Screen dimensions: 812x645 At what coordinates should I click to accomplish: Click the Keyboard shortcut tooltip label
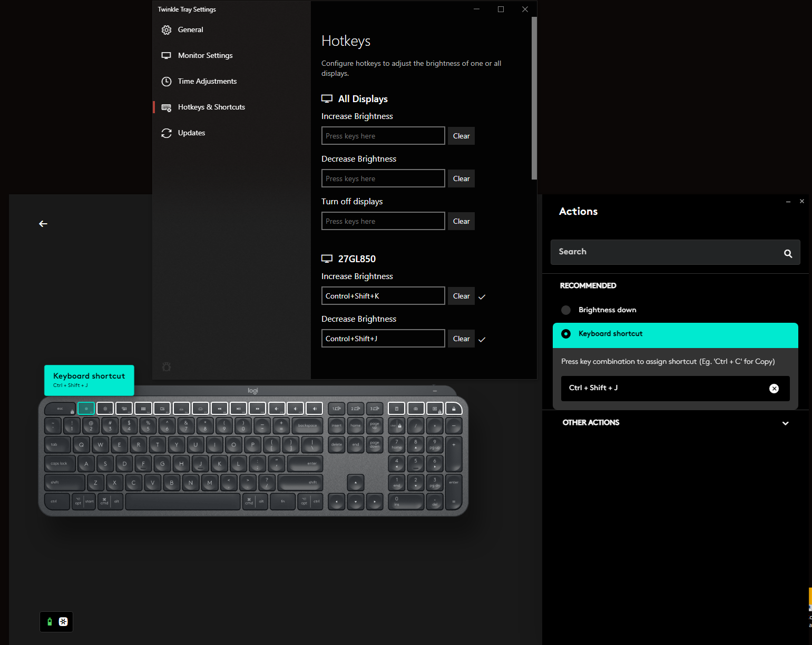point(89,380)
